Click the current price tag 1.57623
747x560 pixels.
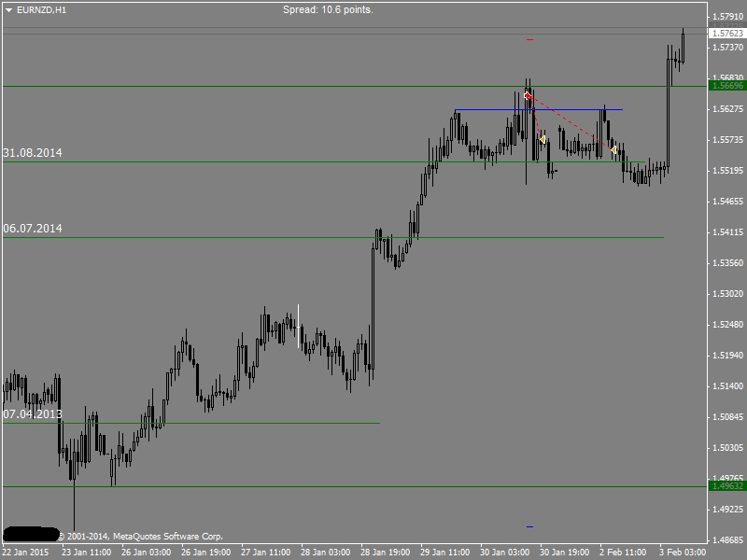point(727,34)
